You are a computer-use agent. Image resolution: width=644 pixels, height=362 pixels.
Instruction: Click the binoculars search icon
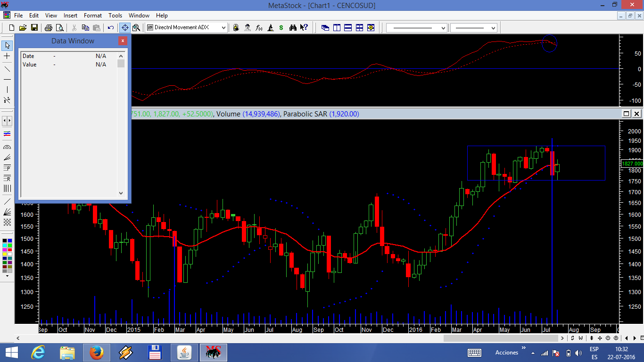coord(293,27)
